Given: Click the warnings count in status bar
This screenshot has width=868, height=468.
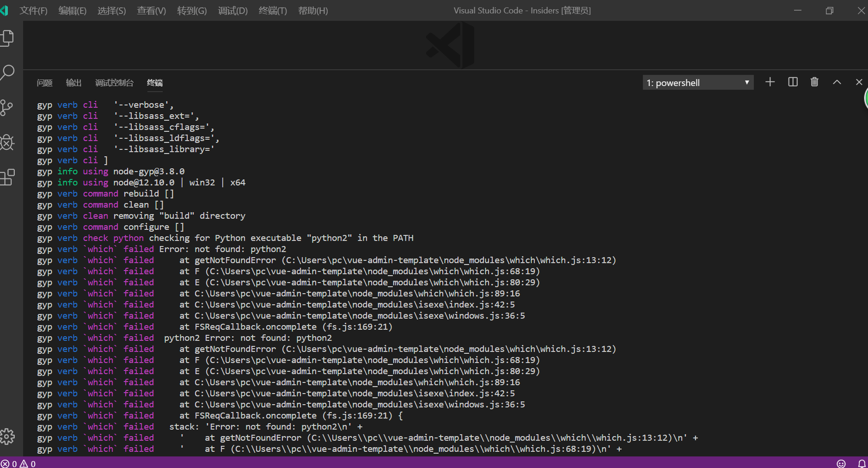Looking at the screenshot, I should [x=28, y=463].
